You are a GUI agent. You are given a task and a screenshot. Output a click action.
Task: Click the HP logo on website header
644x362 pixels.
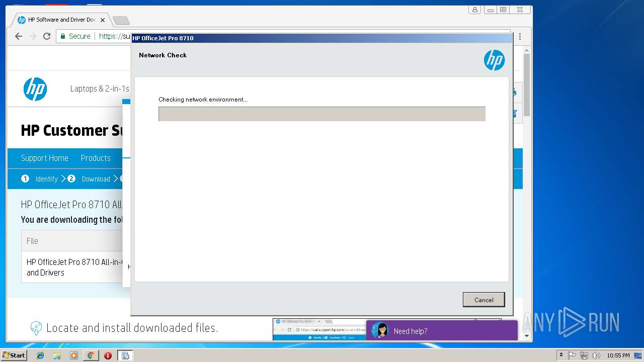pyautogui.click(x=35, y=89)
